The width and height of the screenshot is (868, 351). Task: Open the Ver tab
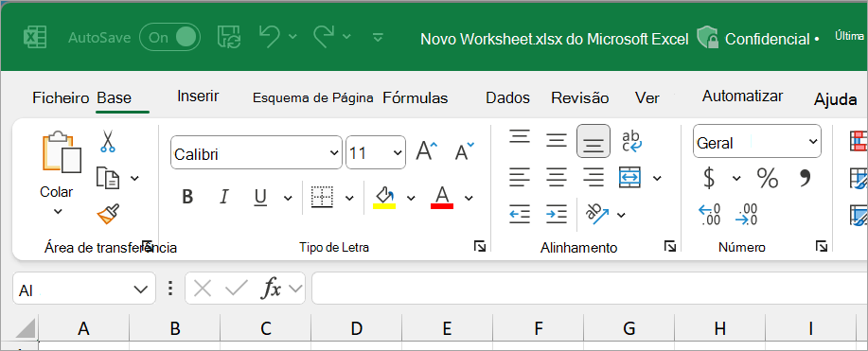[647, 98]
